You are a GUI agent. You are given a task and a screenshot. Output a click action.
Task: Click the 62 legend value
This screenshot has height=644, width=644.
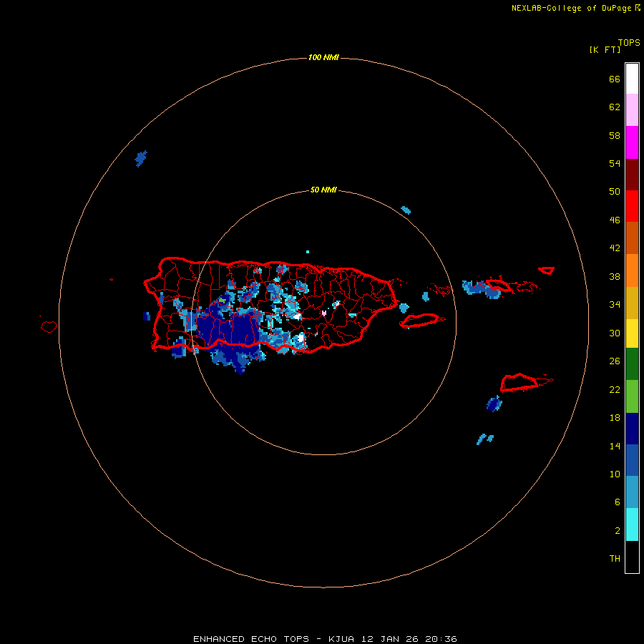tap(615, 107)
